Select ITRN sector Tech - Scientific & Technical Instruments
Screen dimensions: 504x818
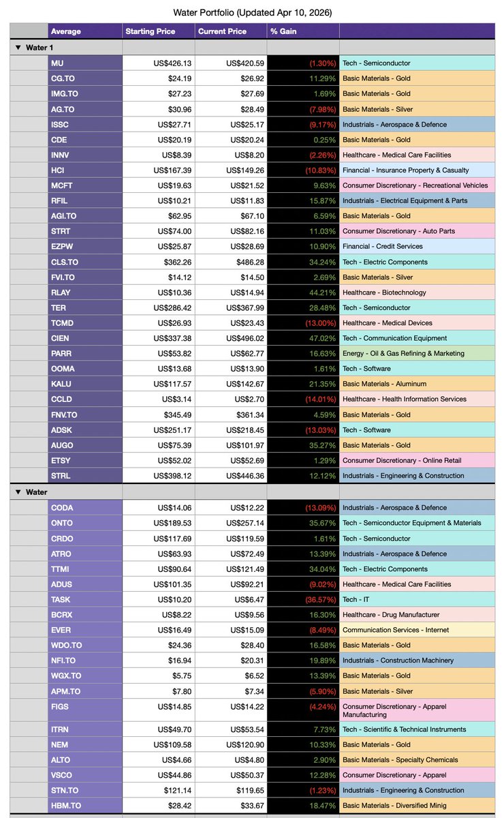point(417,729)
